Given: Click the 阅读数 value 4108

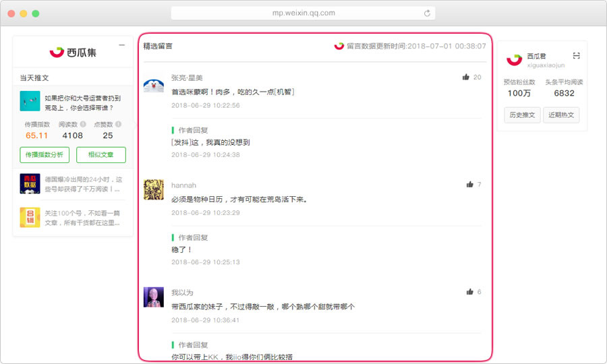Looking at the screenshot, I should point(72,135).
